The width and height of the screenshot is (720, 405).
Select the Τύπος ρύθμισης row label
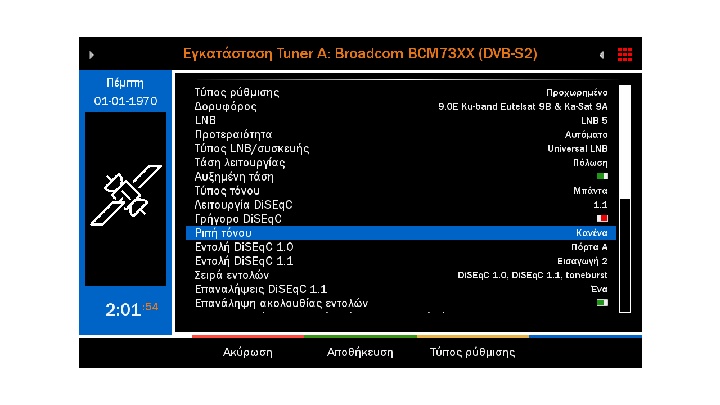[237, 93]
